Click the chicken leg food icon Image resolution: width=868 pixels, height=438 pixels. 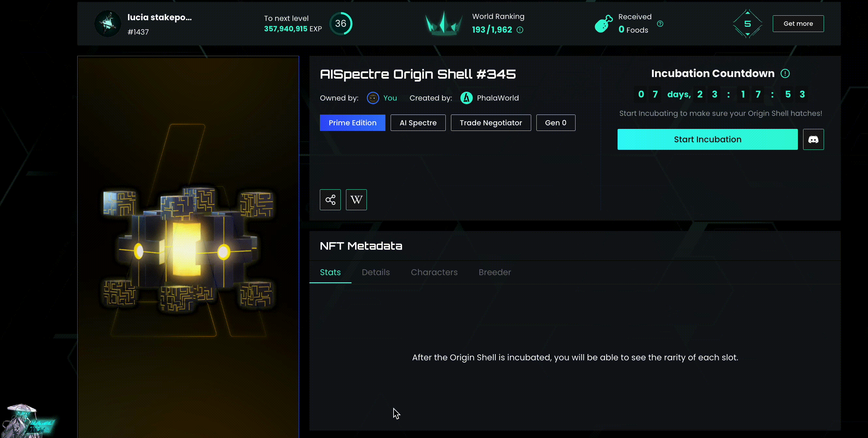604,23
